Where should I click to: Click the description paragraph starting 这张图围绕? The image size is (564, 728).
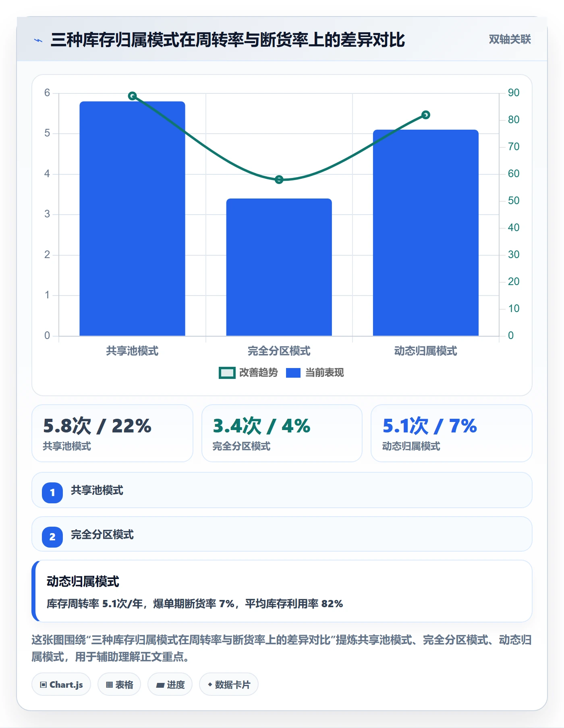282,648
